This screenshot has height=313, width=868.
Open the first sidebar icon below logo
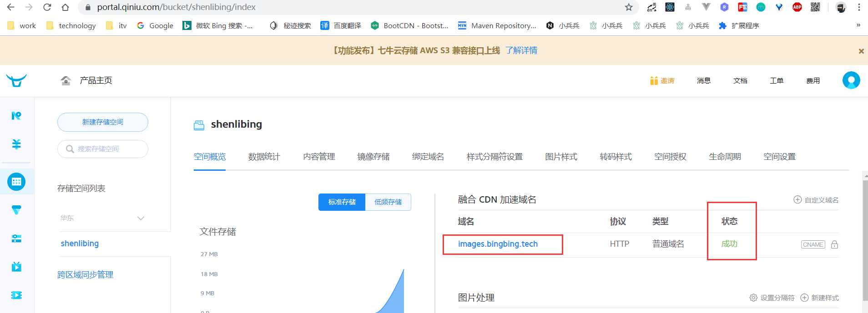point(16,115)
